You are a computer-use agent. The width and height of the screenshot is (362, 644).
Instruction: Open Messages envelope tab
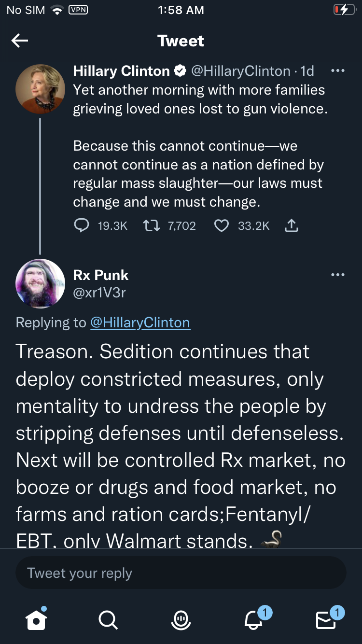pyautogui.click(x=326, y=619)
